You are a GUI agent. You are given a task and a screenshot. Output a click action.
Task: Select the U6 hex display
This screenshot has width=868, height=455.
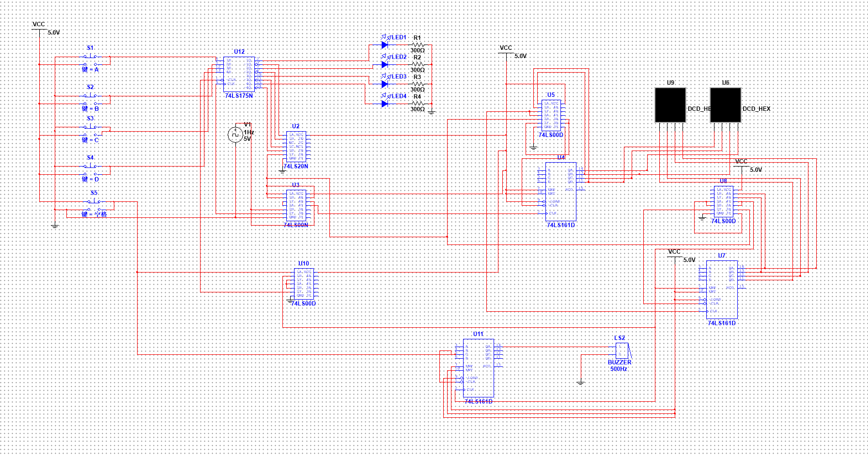coord(725,105)
